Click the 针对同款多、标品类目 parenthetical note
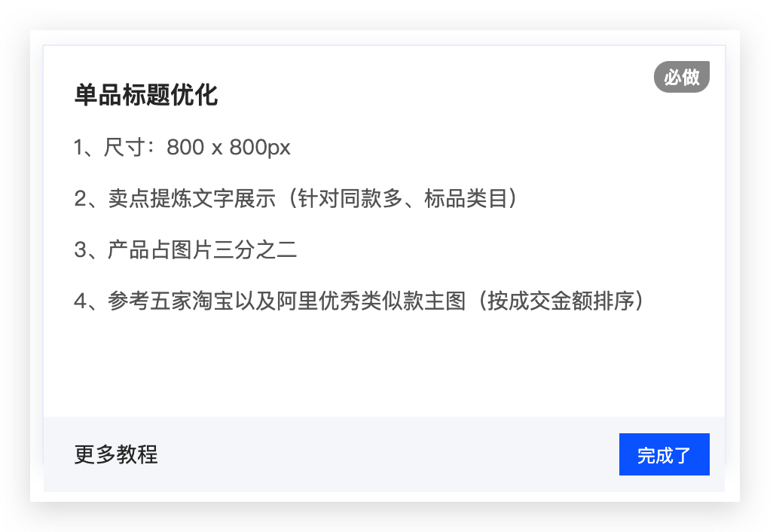The image size is (770, 532). coord(402,198)
